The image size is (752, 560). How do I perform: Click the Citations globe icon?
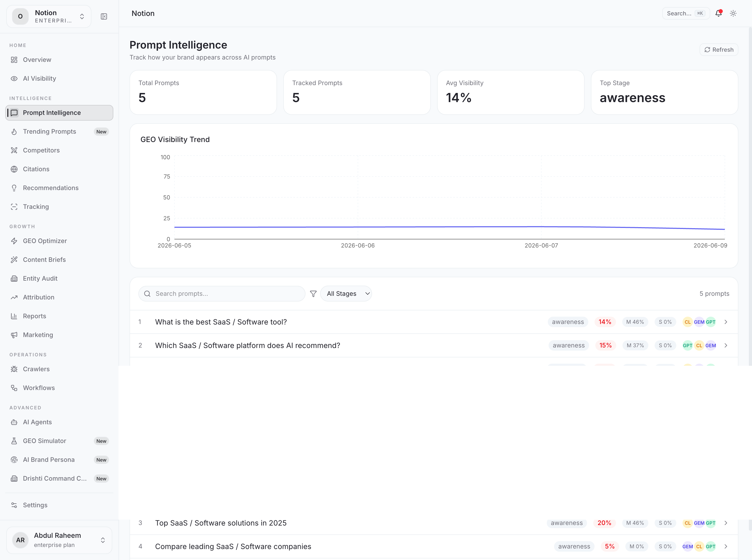[x=14, y=169]
